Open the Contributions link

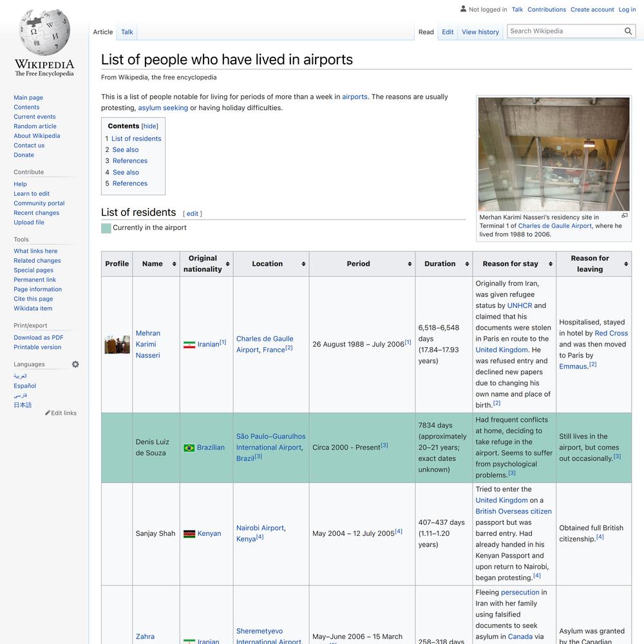tap(547, 10)
